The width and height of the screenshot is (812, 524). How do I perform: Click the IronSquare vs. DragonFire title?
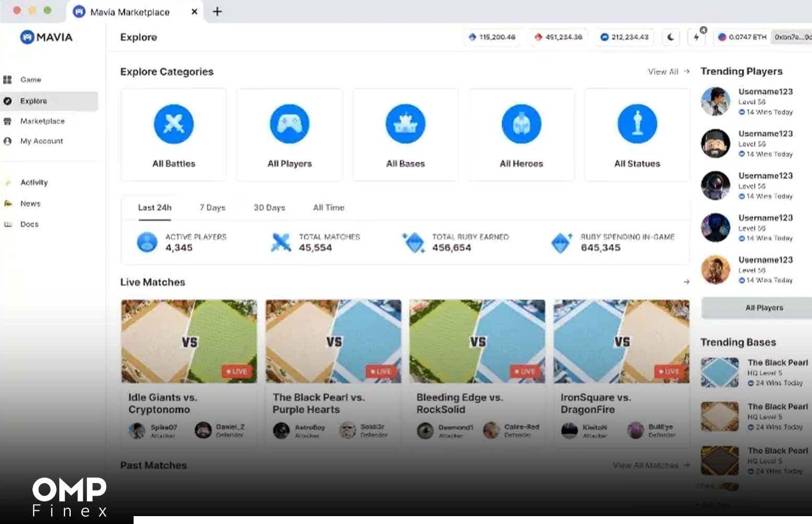tap(596, 403)
